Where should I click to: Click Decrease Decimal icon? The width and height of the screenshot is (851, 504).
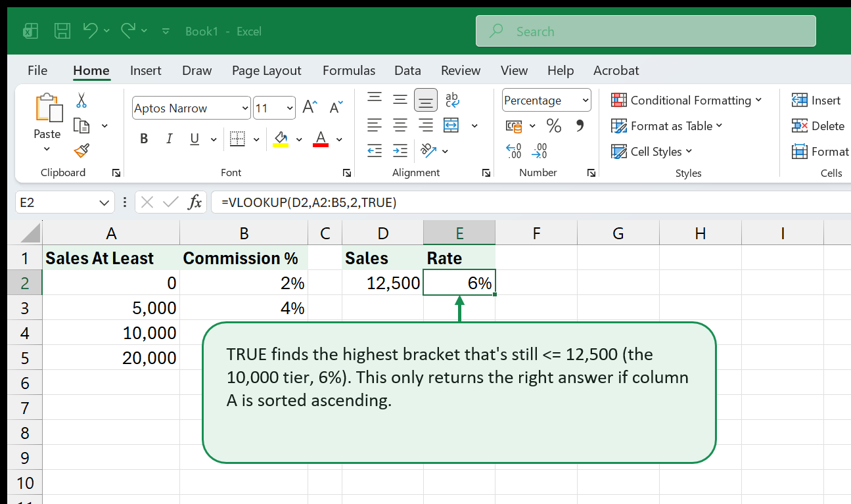click(540, 151)
